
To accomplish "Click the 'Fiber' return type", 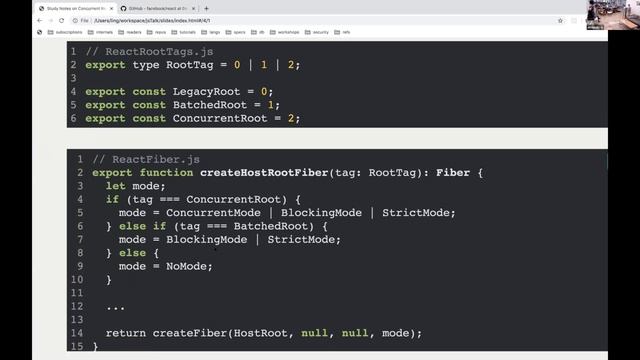I will click(x=453, y=173).
